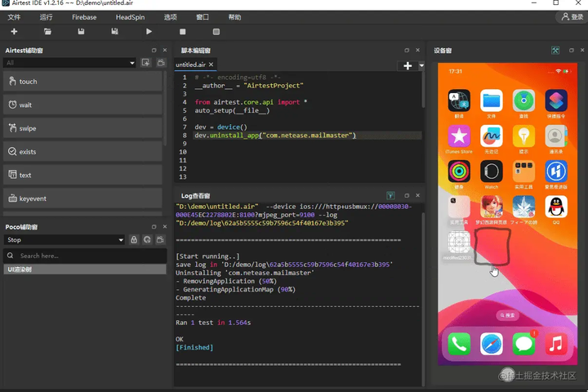Float the Poco assistant panel
This screenshot has height=392, width=588.
click(x=154, y=227)
